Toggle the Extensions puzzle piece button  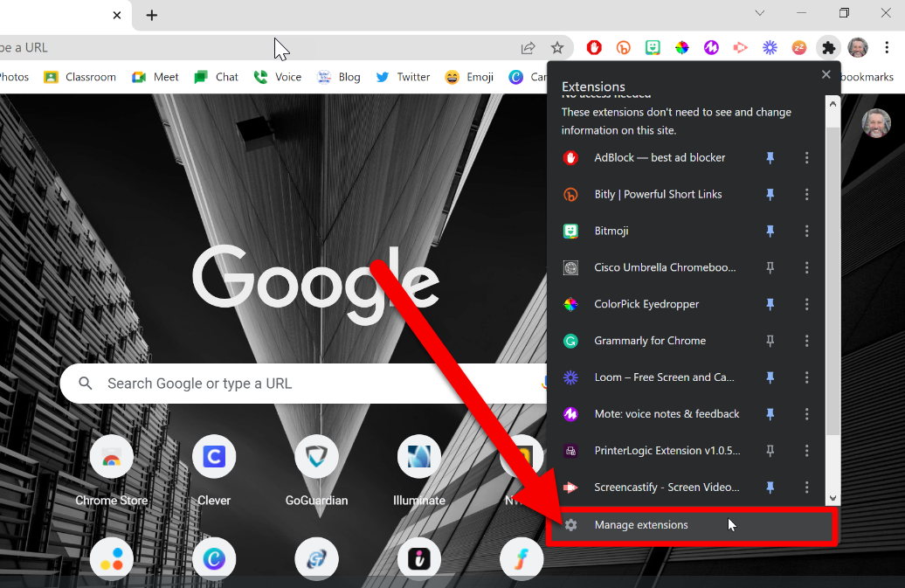point(829,47)
